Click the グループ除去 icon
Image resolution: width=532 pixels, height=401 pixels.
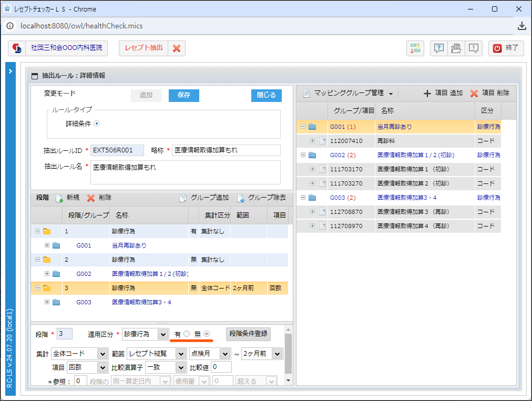[241, 198]
